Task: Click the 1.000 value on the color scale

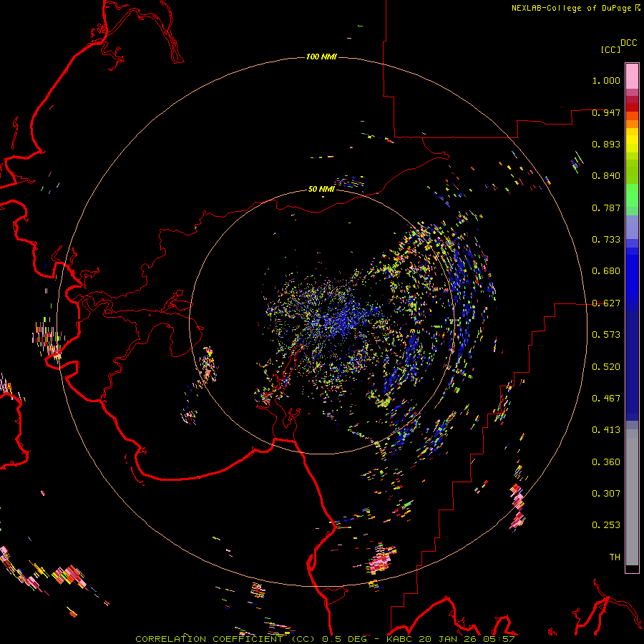Action: pyautogui.click(x=606, y=80)
